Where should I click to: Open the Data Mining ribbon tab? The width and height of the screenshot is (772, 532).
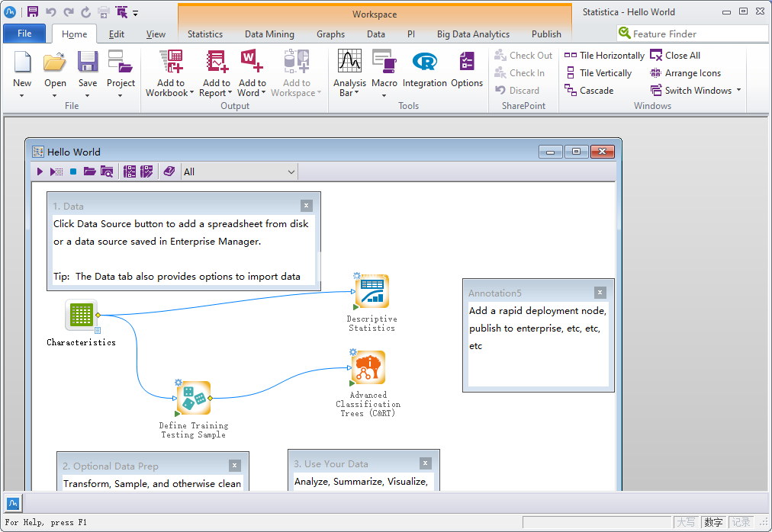coord(269,34)
